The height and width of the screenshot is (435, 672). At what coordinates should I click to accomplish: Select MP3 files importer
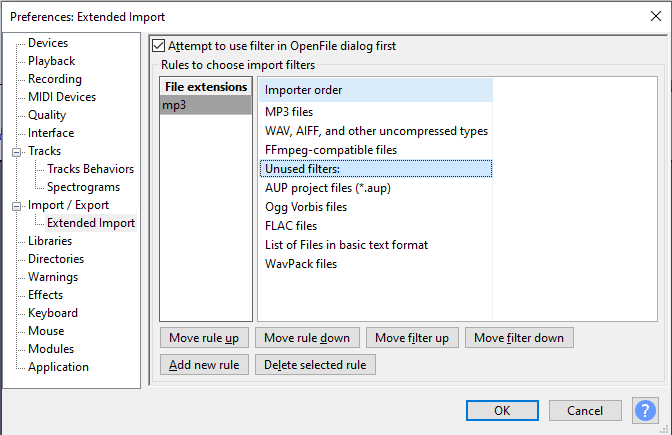click(376, 112)
